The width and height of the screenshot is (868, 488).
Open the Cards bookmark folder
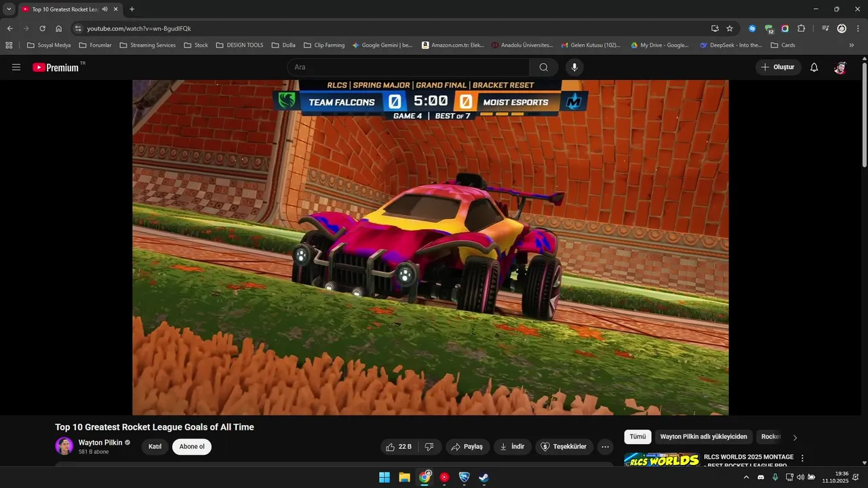tap(783, 45)
